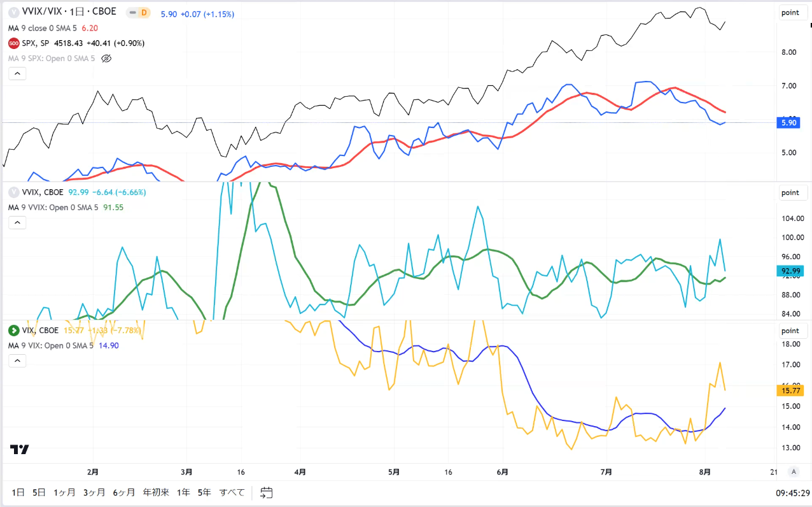Image resolution: width=812 pixels, height=507 pixels.
Task: Click the green VIX symbol icon
Action: point(13,331)
